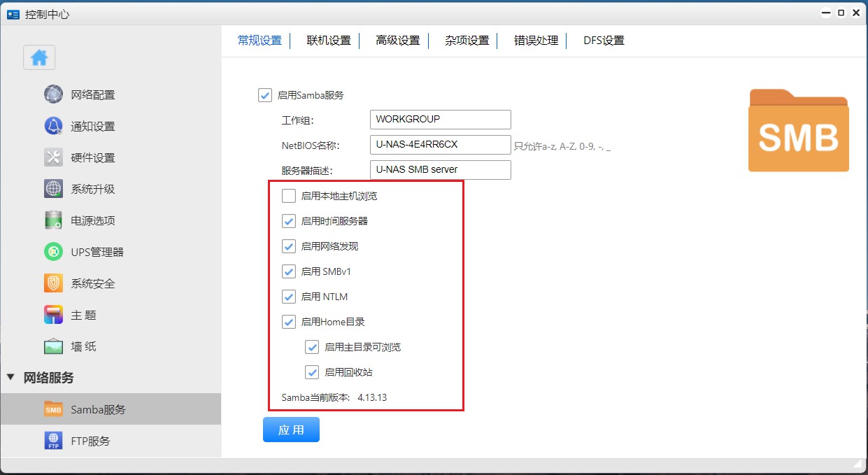Enable the 启用本地主机浏览 checkbox
Image resolution: width=868 pixels, height=475 pixels.
[x=289, y=196]
